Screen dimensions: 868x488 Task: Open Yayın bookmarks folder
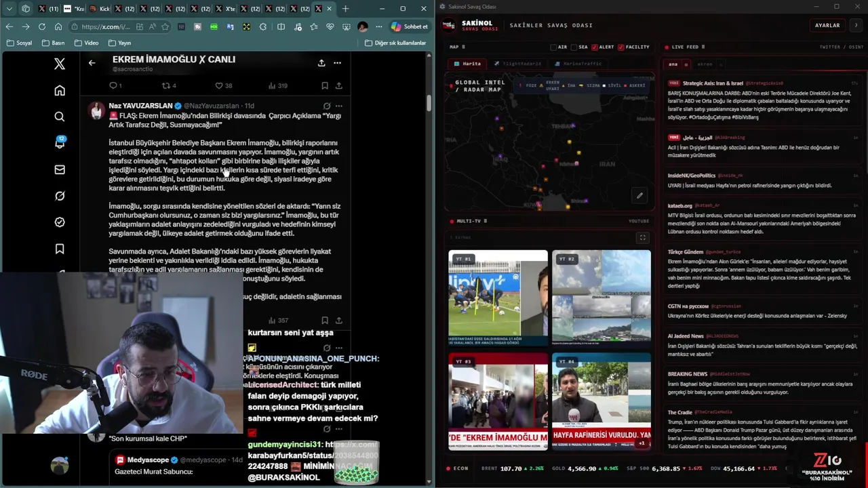coord(119,43)
